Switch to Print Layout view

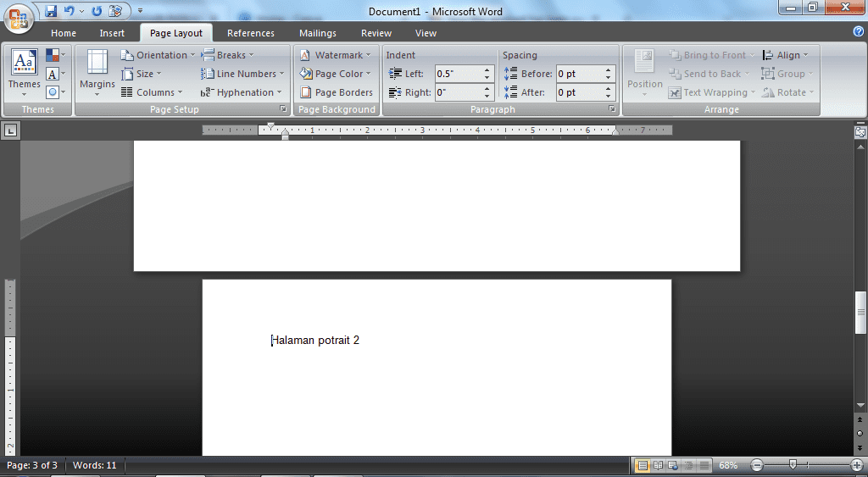(x=643, y=465)
